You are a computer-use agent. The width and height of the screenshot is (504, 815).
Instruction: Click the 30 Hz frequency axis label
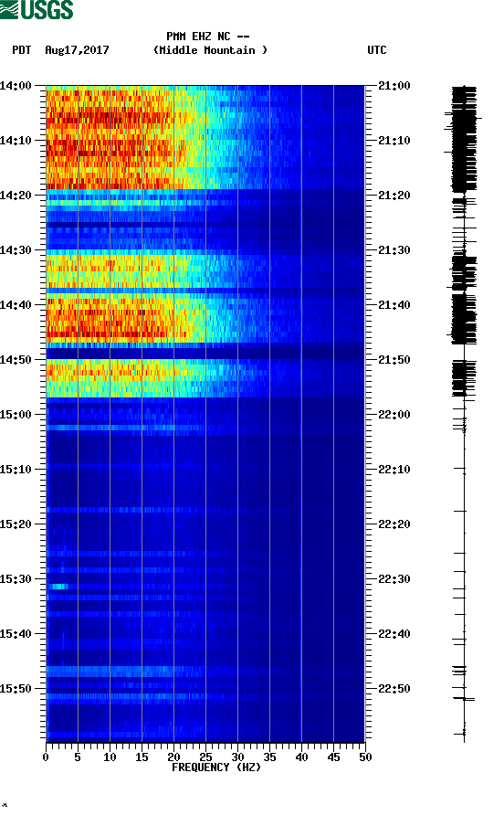tap(237, 757)
